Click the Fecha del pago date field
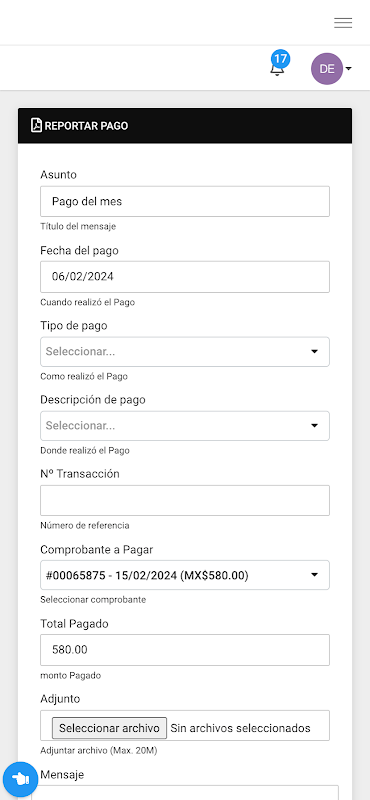 (x=185, y=277)
